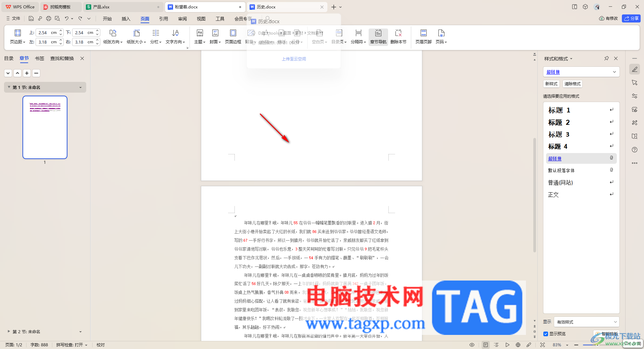Expand the undo history dropdown arrow
Image resolution: width=644 pixels, height=349 pixels.
[x=72, y=18]
